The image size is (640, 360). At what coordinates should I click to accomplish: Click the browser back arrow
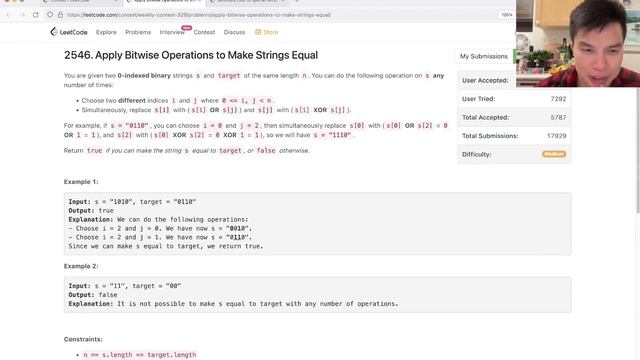tap(9, 15)
